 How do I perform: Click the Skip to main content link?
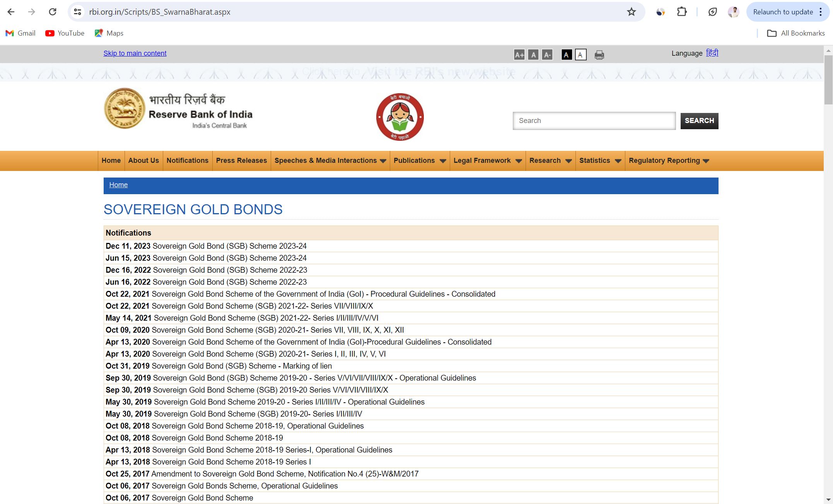click(x=135, y=53)
